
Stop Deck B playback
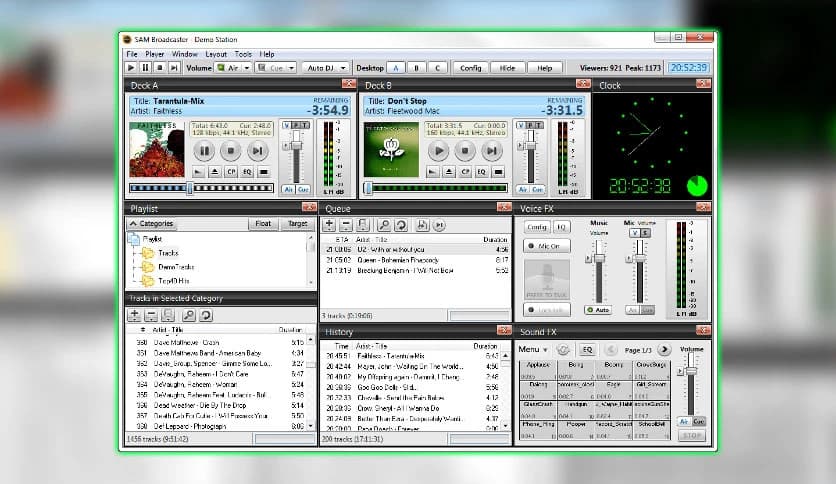tap(465, 151)
